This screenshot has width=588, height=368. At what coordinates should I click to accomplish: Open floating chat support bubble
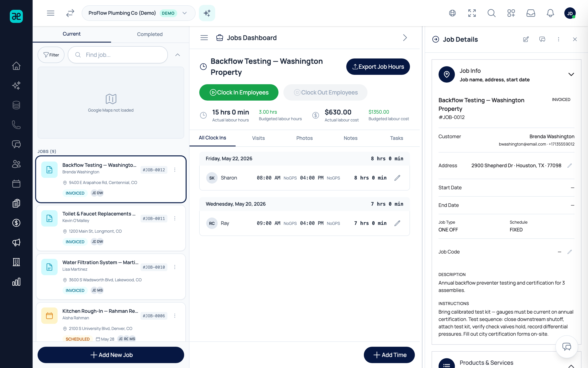[567, 347]
